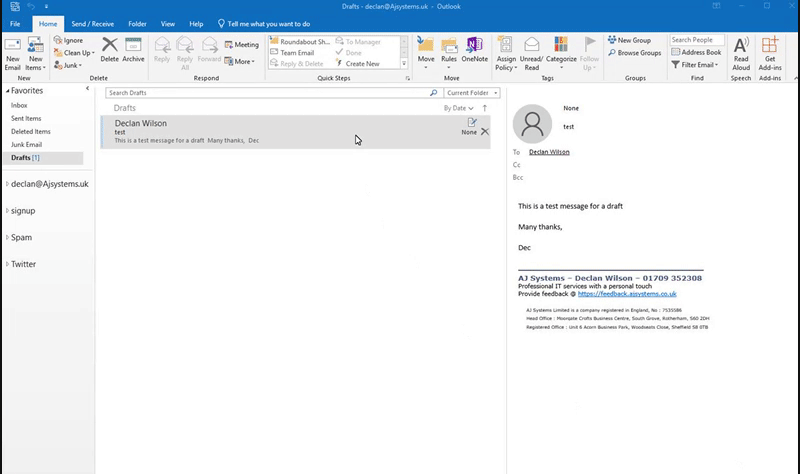The width and height of the screenshot is (800, 474).
Task: Send message to OneNote
Action: coord(474,49)
